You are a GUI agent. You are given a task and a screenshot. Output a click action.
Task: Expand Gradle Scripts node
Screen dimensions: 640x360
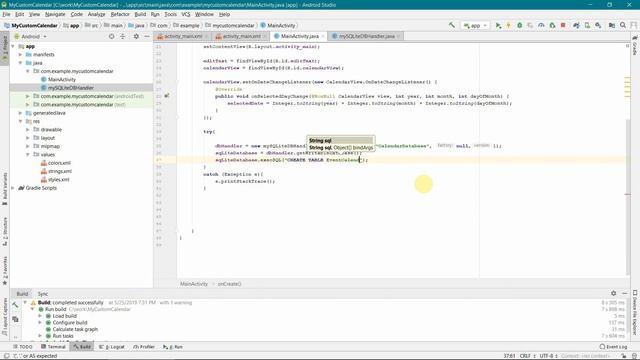click(13, 188)
